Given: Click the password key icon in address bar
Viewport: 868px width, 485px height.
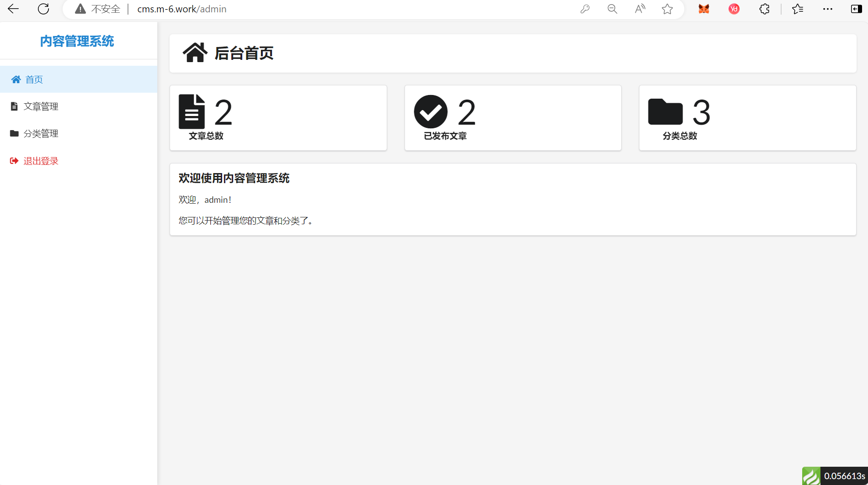Looking at the screenshot, I should (585, 9).
